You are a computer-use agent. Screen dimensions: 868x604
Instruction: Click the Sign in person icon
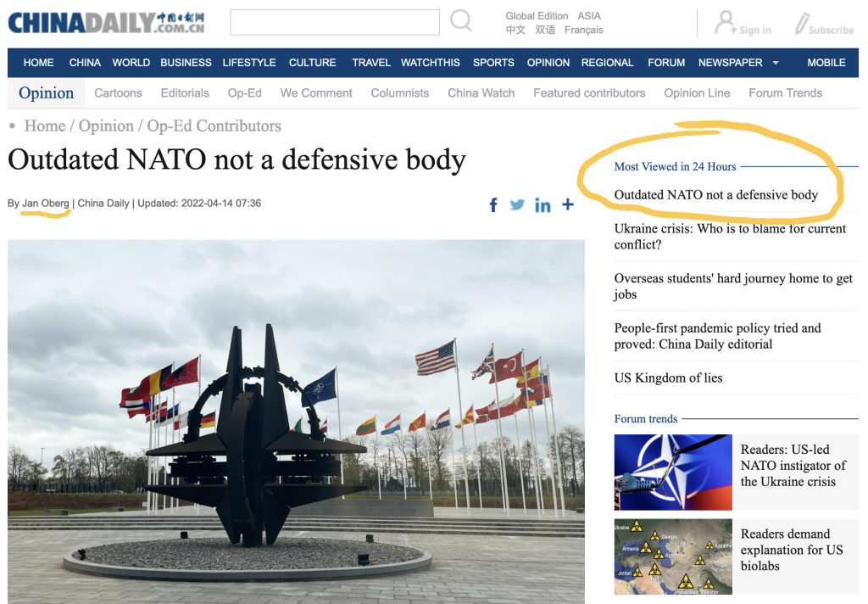coord(726,23)
